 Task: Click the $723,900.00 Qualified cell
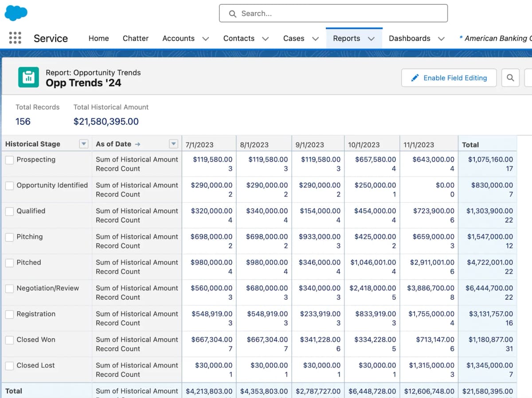(434, 211)
